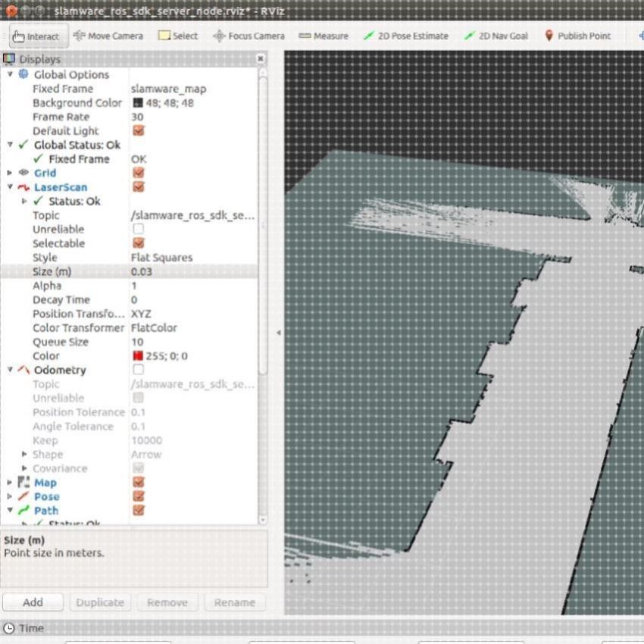Viewport: 644px width, 644px height.
Task: Click the Pose display icon
Action: tap(23, 496)
